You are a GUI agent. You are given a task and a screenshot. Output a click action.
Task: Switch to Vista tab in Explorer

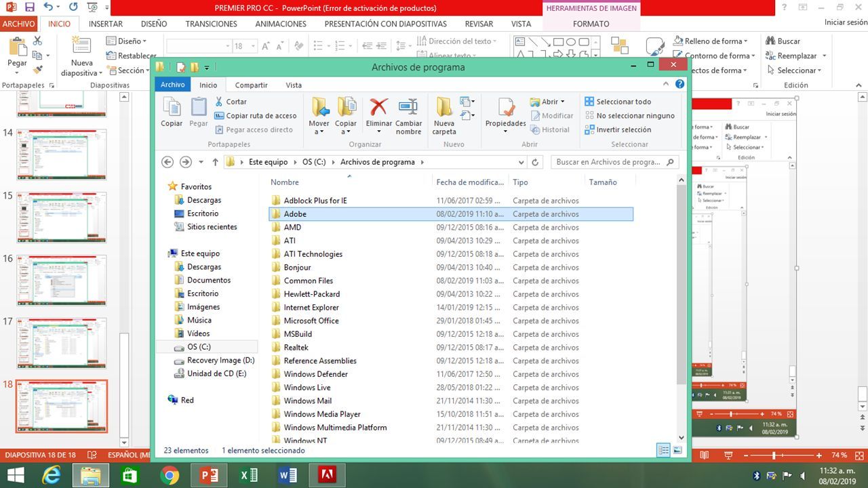294,85
